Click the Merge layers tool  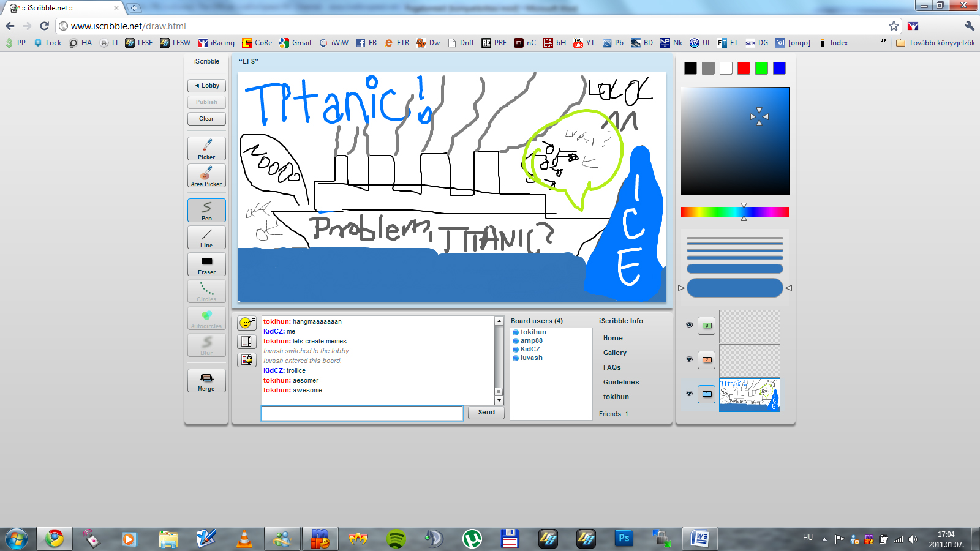(x=206, y=380)
